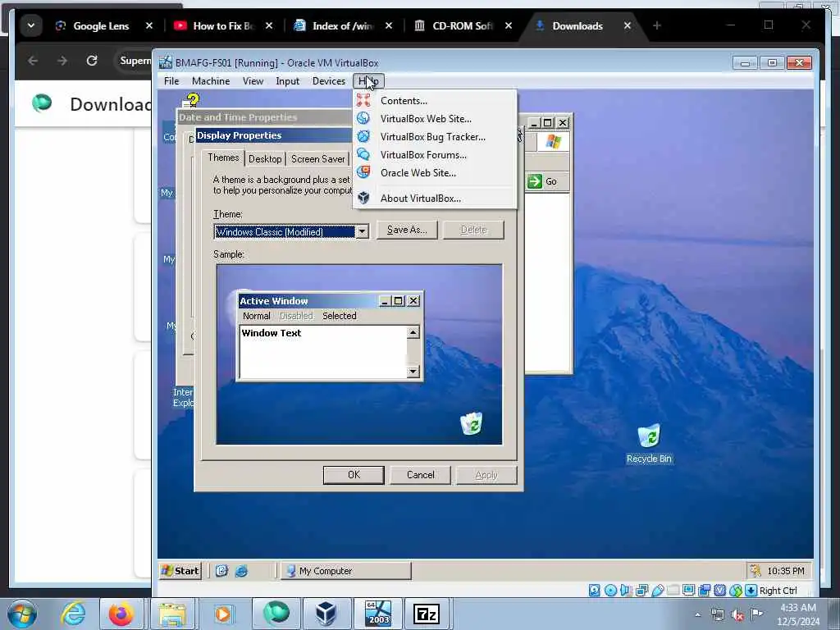Click the disabled Delete theme button
The height and width of the screenshot is (630, 840).
pyautogui.click(x=473, y=230)
